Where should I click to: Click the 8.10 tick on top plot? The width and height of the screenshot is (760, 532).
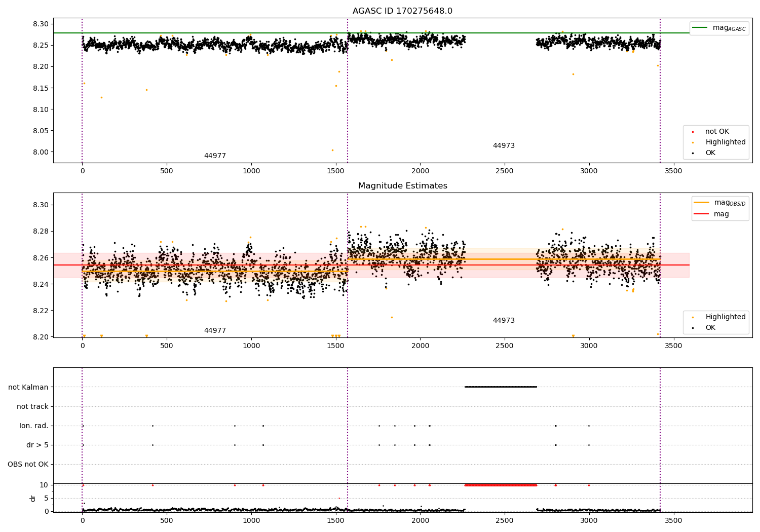(42, 109)
